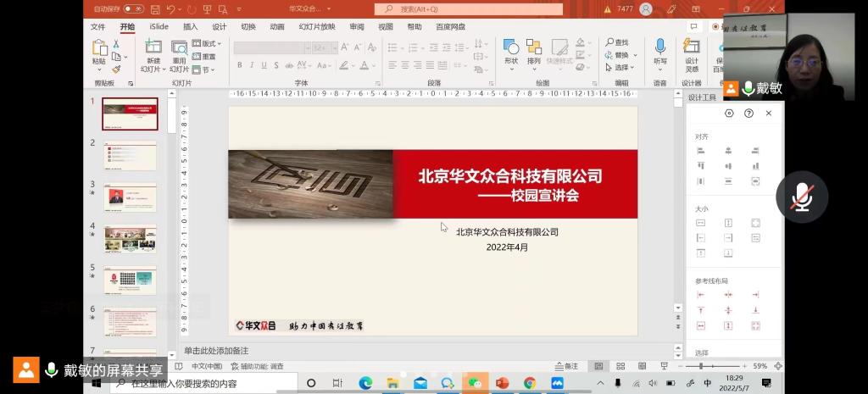Screen dimensions: 868x394
Task: Click the clear formatting icon
Action: point(371,47)
